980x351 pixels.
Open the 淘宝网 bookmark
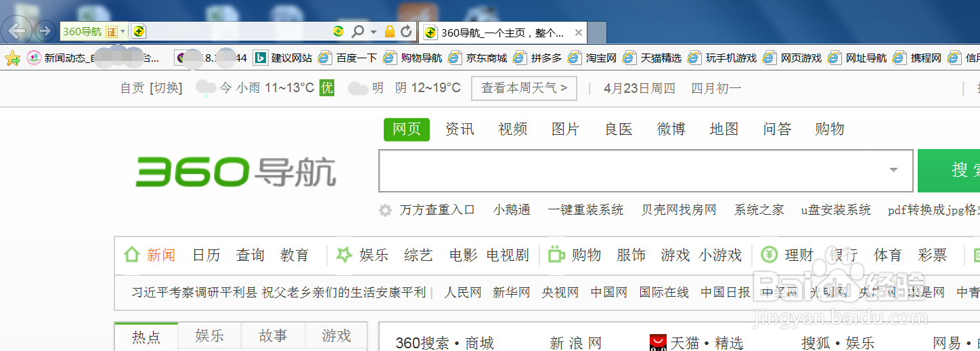click(x=592, y=58)
